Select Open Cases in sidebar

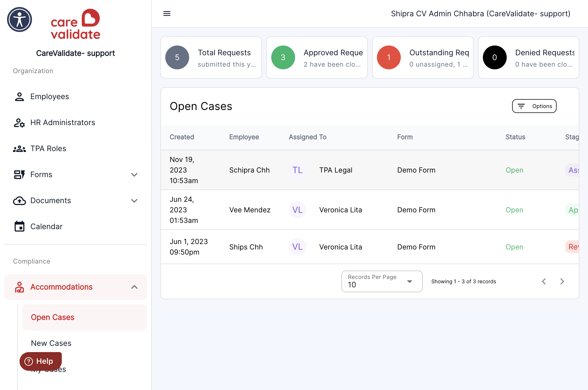[85, 317]
